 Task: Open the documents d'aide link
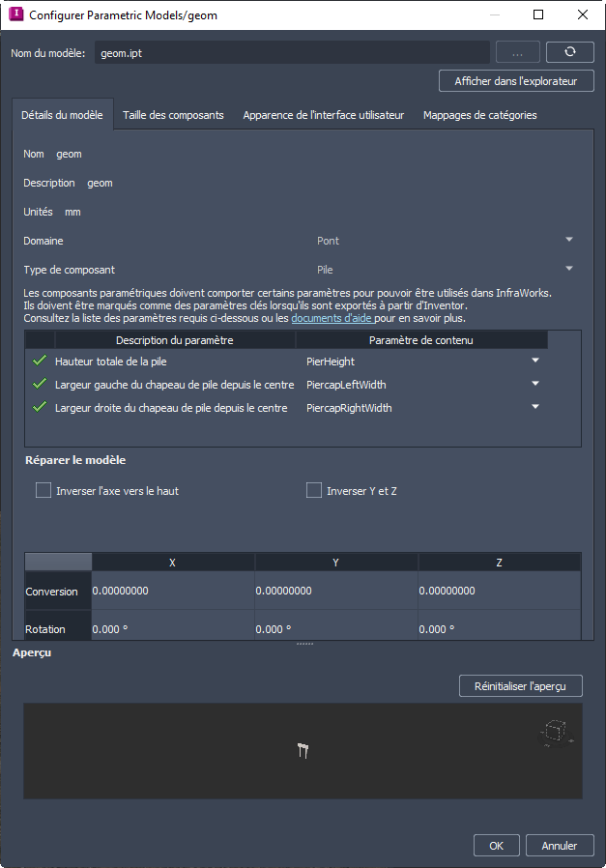pos(332,318)
